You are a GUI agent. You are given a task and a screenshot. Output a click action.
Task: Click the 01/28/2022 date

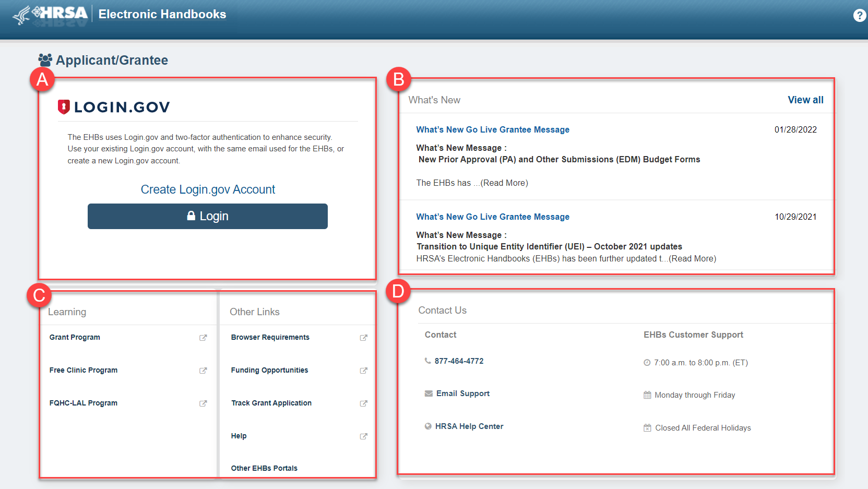point(795,129)
